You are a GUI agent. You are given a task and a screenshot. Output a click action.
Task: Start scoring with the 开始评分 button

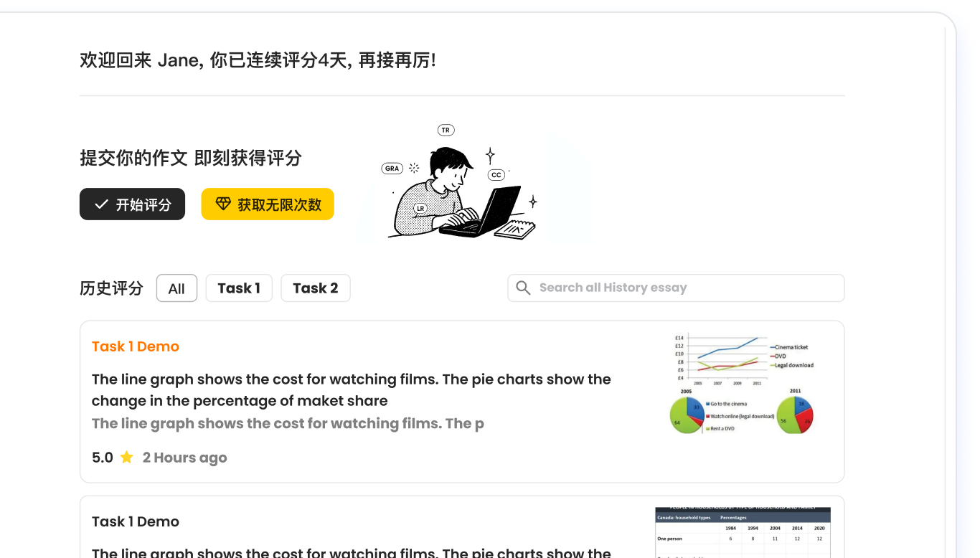[132, 204]
